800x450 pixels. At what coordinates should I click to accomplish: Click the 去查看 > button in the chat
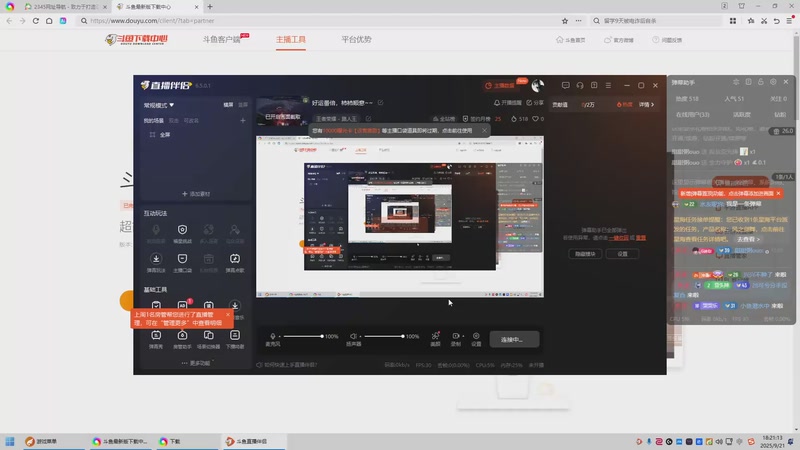[748, 239]
